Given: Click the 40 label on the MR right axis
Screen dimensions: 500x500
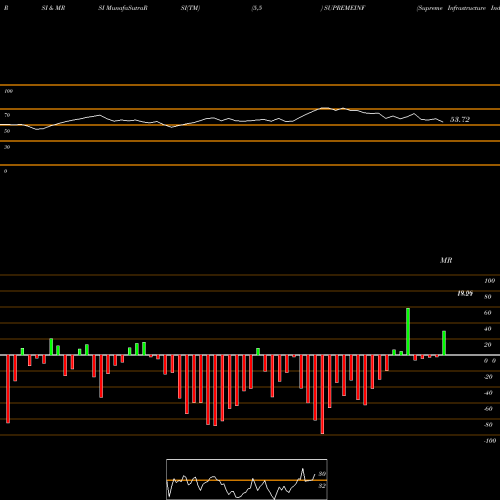Looking at the screenshot, I should (488, 329).
